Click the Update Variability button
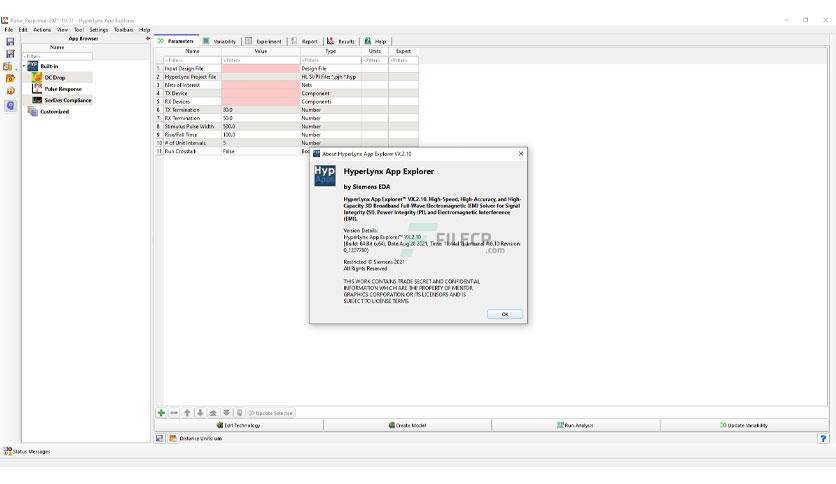 (744, 425)
